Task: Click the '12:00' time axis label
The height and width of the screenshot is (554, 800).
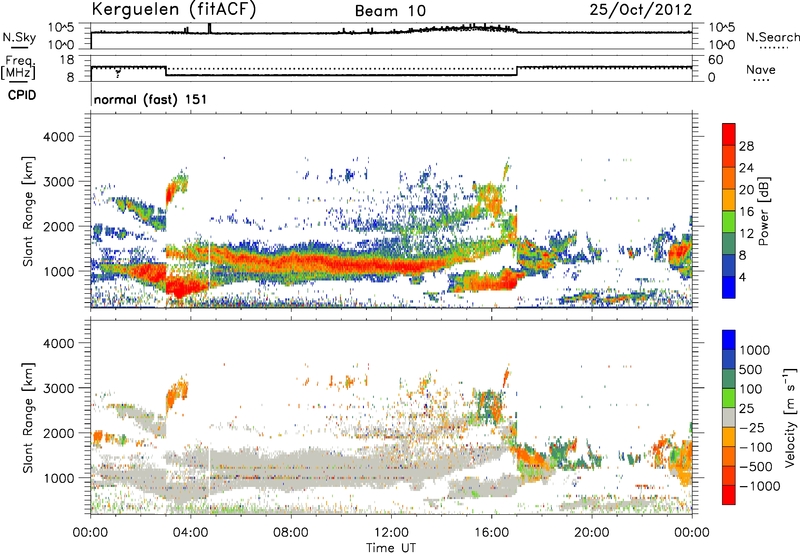Action: [x=391, y=533]
